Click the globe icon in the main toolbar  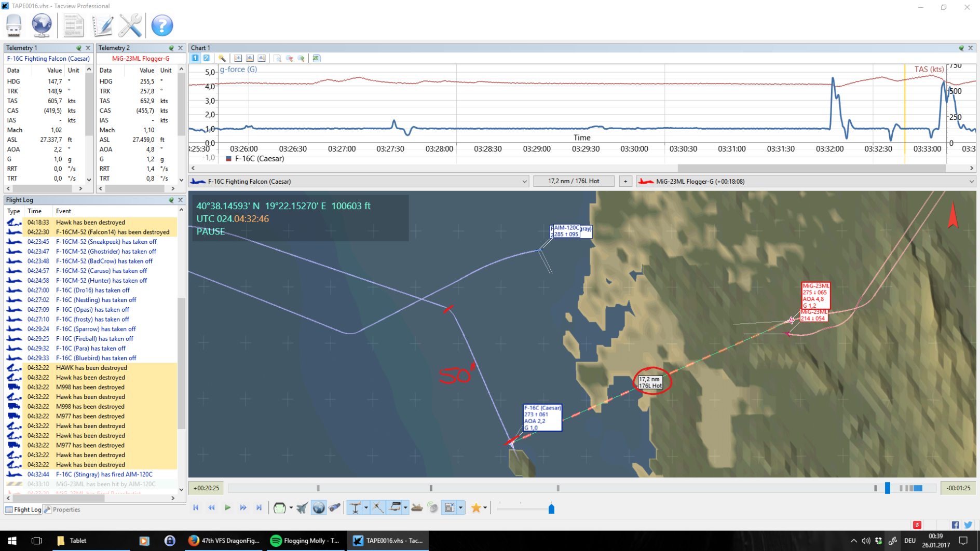click(x=42, y=25)
